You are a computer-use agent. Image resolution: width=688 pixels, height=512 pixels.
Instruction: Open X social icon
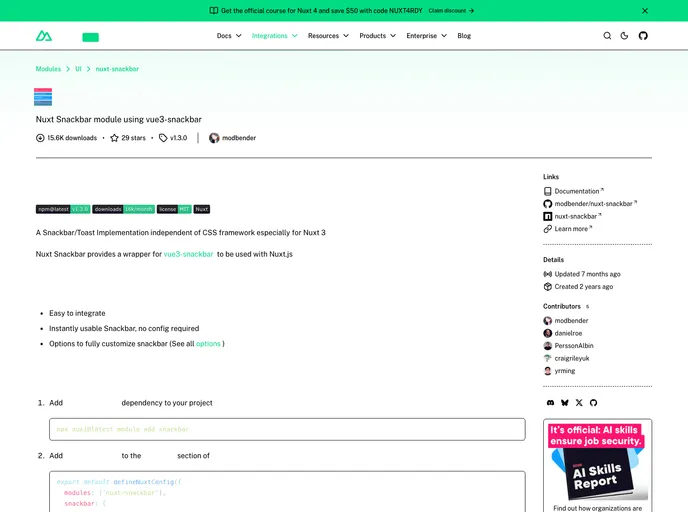(579, 403)
